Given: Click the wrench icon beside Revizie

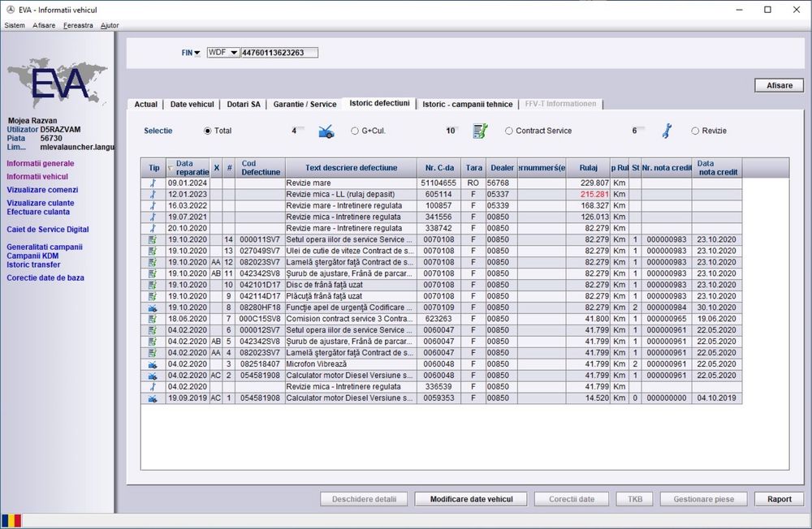Looking at the screenshot, I should pyautogui.click(x=667, y=131).
